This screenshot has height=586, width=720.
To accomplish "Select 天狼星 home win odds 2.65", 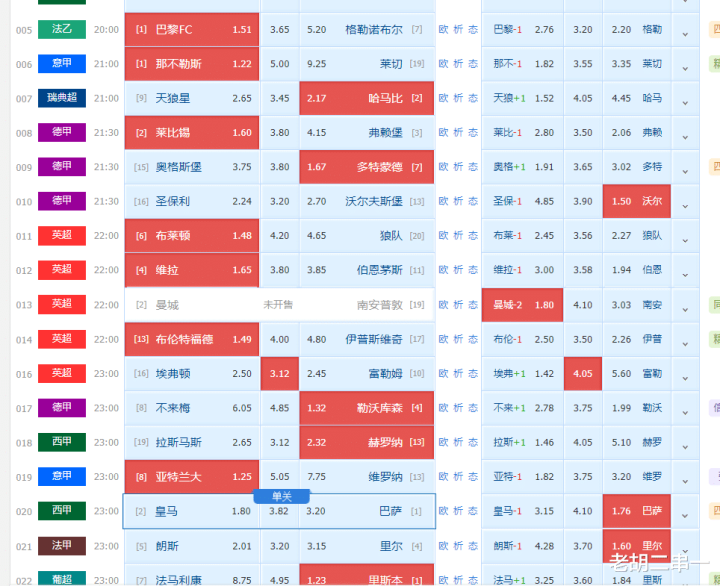I will pos(192,98).
